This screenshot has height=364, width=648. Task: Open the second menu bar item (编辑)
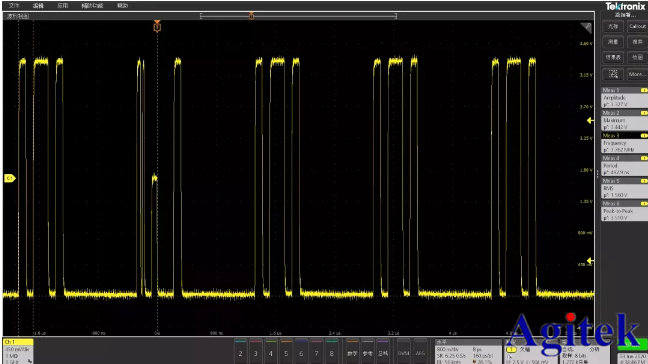tap(38, 6)
